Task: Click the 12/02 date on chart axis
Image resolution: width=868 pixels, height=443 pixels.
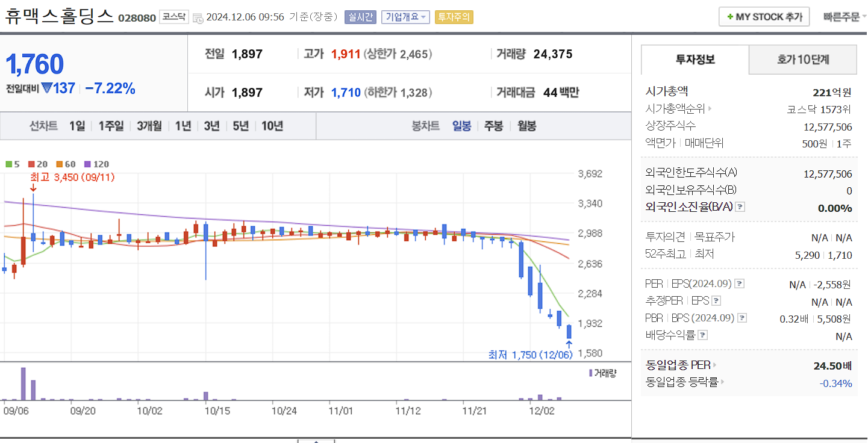Action: click(542, 410)
